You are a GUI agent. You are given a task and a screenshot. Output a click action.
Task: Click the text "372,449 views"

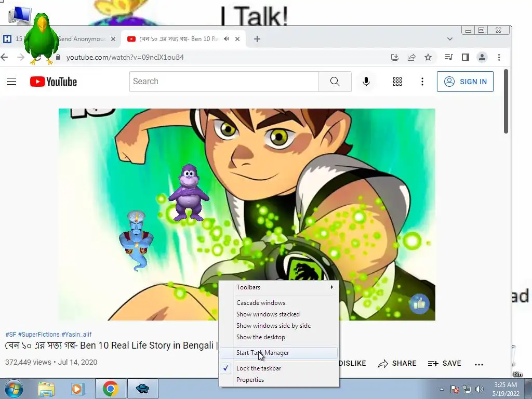point(28,362)
